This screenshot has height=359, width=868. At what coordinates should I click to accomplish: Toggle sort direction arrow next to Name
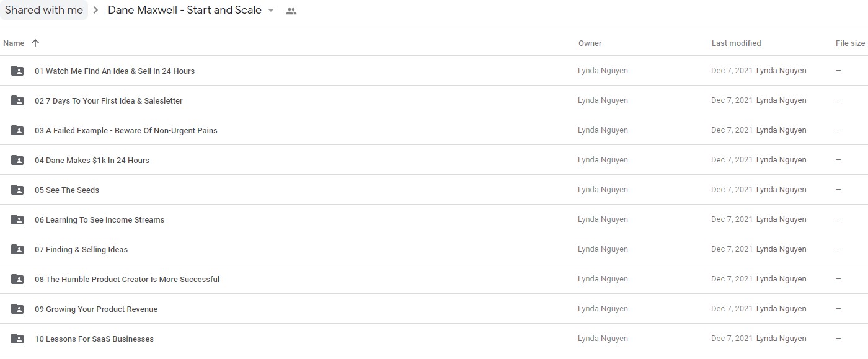click(x=35, y=43)
